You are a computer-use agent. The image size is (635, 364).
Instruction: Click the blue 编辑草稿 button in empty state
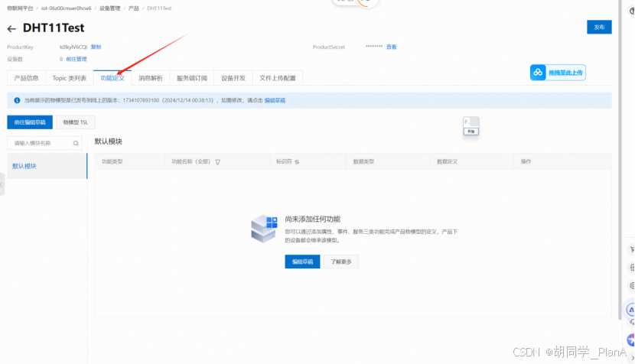[302, 262]
